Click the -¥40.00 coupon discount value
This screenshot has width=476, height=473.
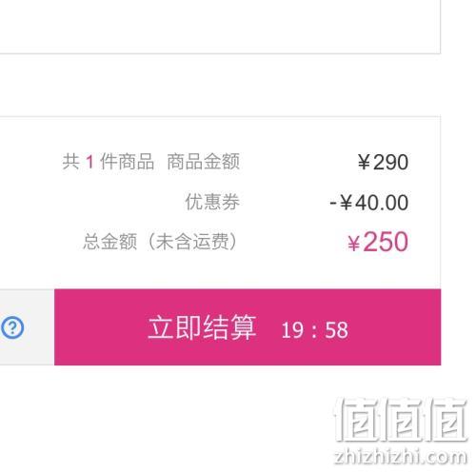pos(369,203)
